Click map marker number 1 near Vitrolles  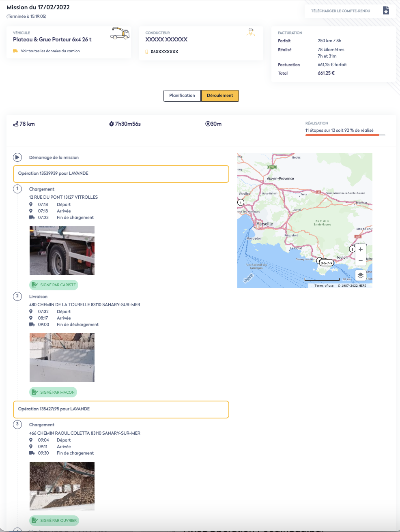pos(241,202)
